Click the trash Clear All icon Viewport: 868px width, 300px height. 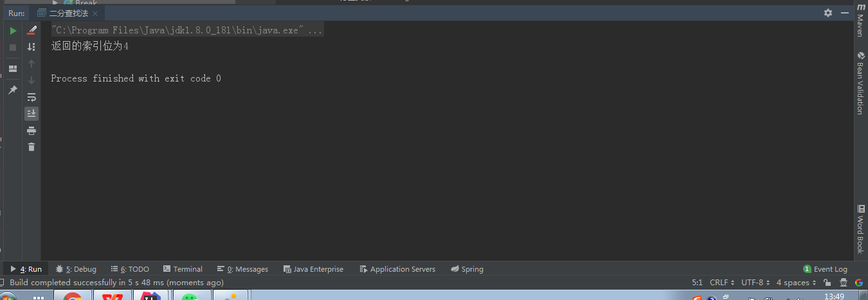point(32,147)
